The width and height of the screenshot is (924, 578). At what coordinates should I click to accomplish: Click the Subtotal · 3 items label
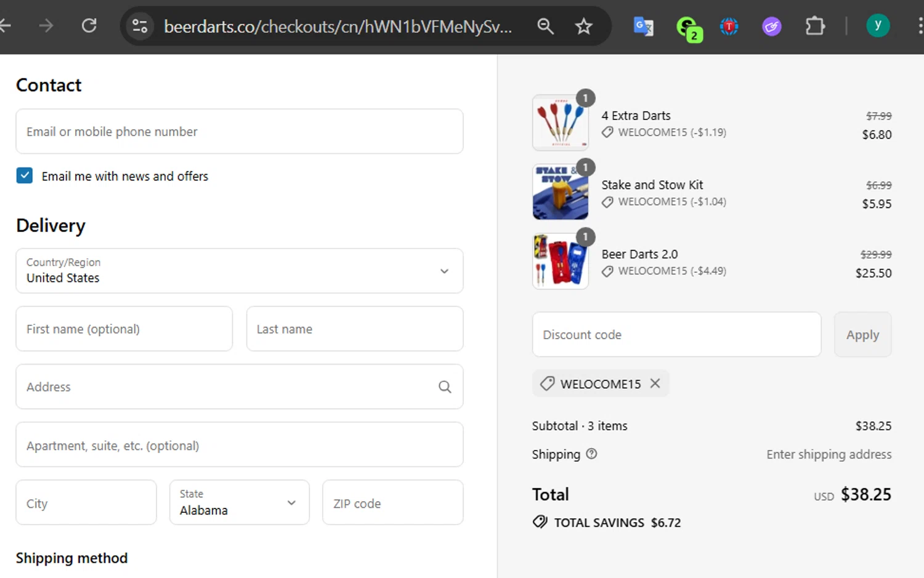[580, 426]
